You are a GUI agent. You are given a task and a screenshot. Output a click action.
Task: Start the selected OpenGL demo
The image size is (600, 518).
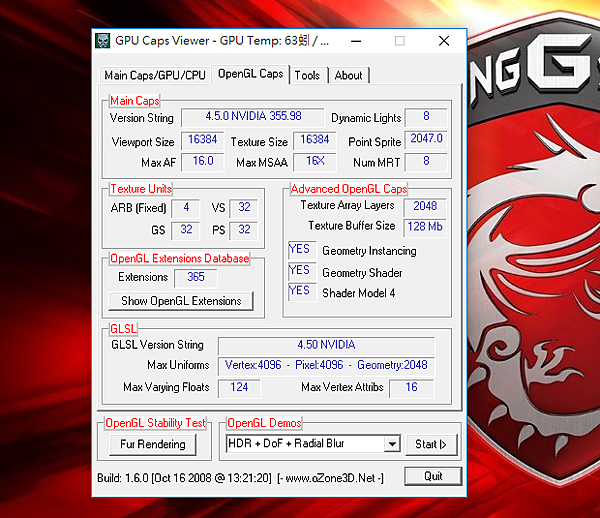pyautogui.click(x=431, y=444)
